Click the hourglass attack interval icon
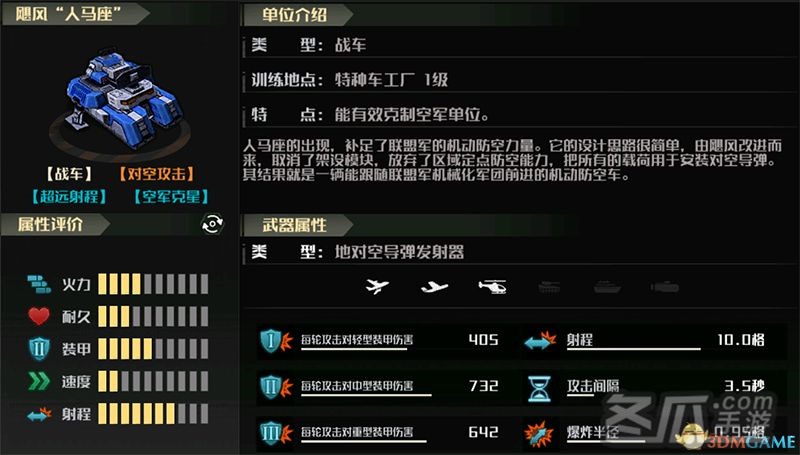The width and height of the screenshot is (800, 455). (539, 388)
